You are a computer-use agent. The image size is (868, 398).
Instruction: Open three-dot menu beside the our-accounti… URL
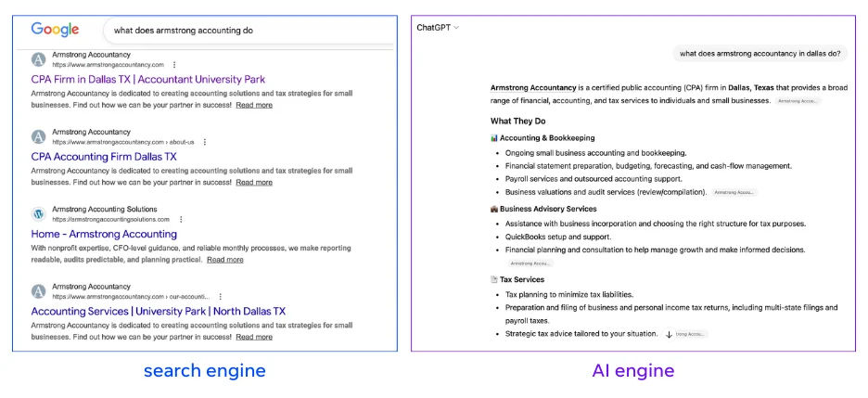click(x=221, y=297)
